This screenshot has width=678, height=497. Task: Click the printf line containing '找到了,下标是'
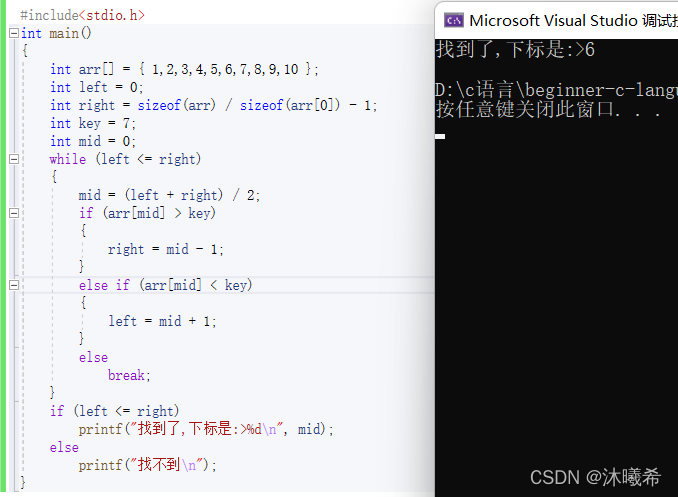pyautogui.click(x=206, y=429)
